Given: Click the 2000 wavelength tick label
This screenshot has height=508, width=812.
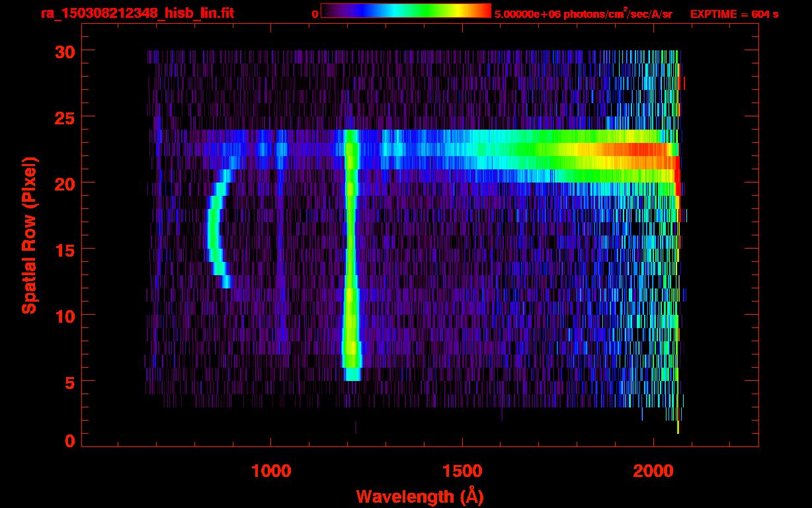Looking at the screenshot, I should pyautogui.click(x=653, y=471).
